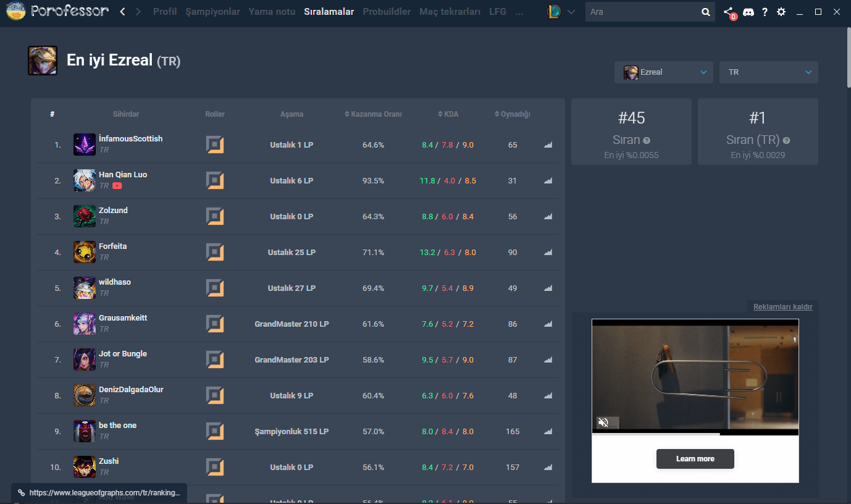Image resolution: width=851 pixels, height=504 pixels.
Task: Click role icon in Grausamkeitt row
Action: pyautogui.click(x=214, y=324)
